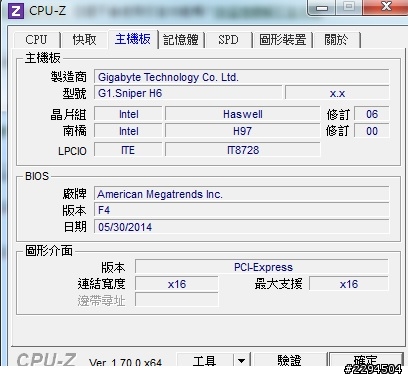Click the 連結寬度 value x16

point(177,284)
